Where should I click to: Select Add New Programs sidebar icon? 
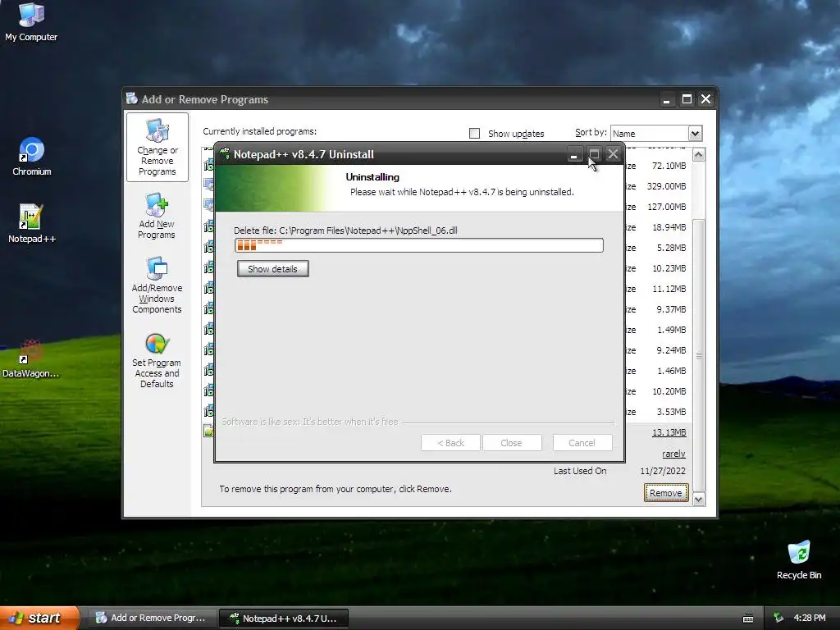[157, 217]
